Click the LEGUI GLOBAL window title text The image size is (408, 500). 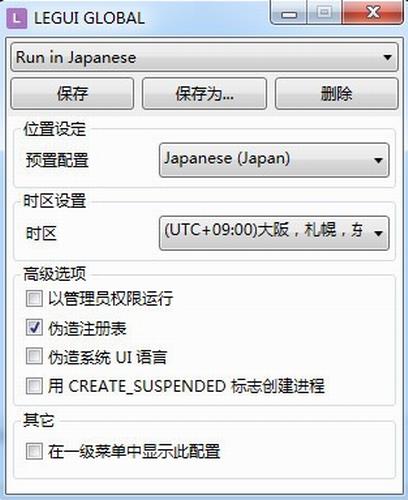click(89, 18)
